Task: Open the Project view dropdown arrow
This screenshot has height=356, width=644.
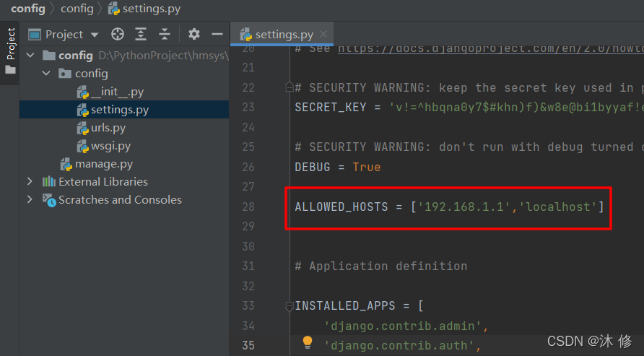Action: (x=95, y=35)
